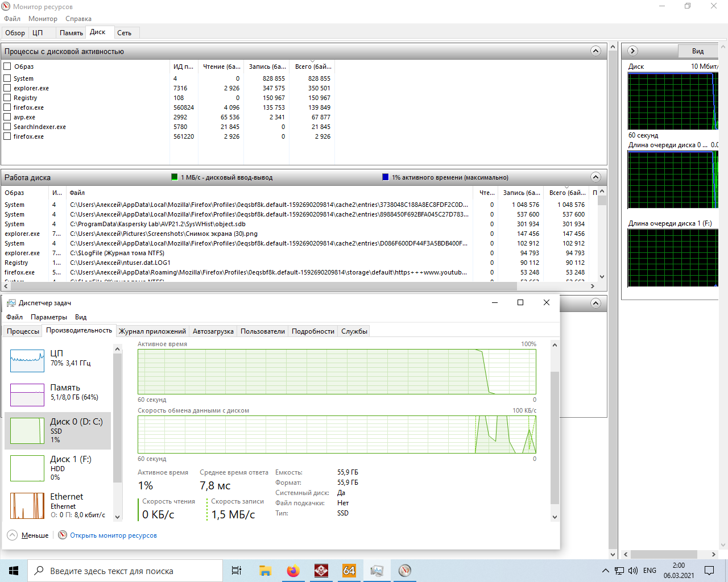
Task: Toggle the select-all Образ header checkbox
Action: pyautogui.click(x=7, y=66)
